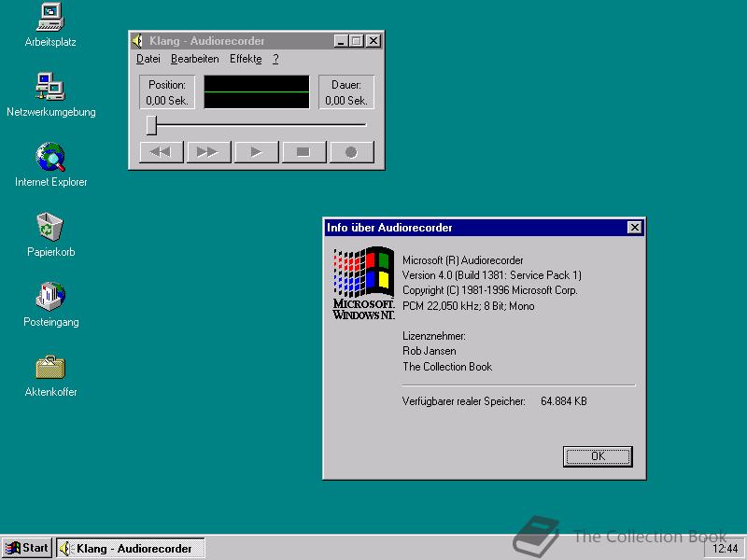Minimize the Klang - Audiorecorder window
The image size is (747, 560).
pos(340,41)
